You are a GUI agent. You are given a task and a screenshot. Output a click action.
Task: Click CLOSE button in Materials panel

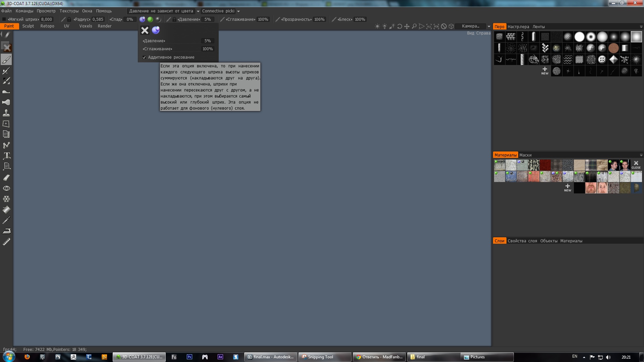click(636, 165)
